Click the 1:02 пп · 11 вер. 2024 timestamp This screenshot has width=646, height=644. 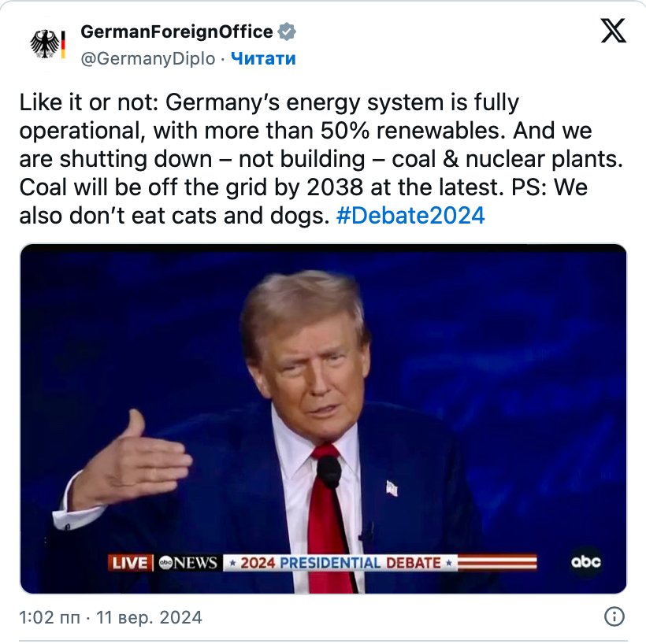[110, 617]
